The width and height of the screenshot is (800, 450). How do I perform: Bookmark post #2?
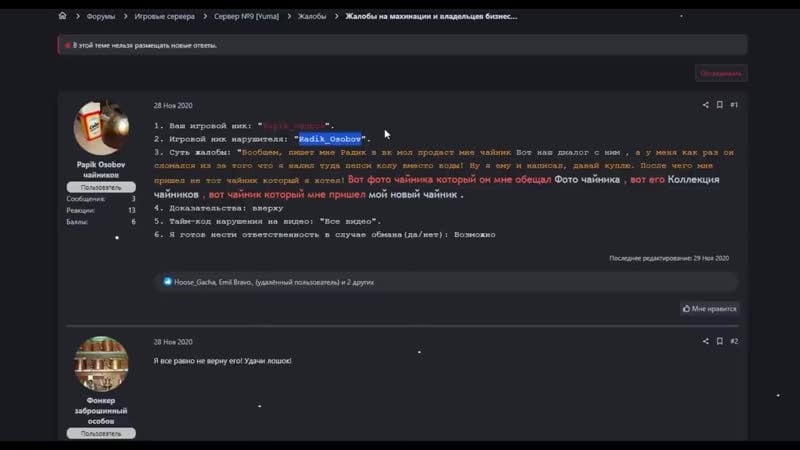coord(719,341)
